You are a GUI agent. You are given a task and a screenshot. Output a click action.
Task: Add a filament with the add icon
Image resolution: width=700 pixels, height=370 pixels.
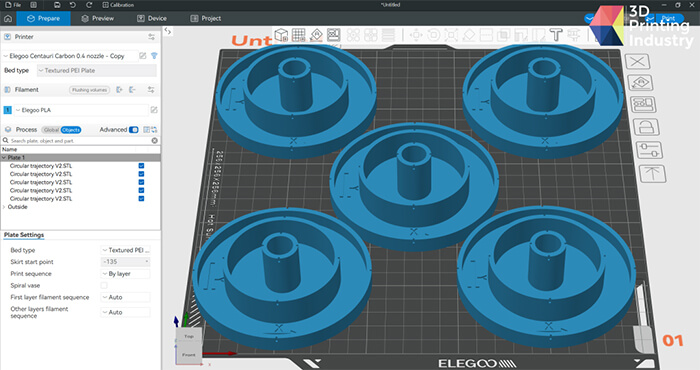coord(119,90)
